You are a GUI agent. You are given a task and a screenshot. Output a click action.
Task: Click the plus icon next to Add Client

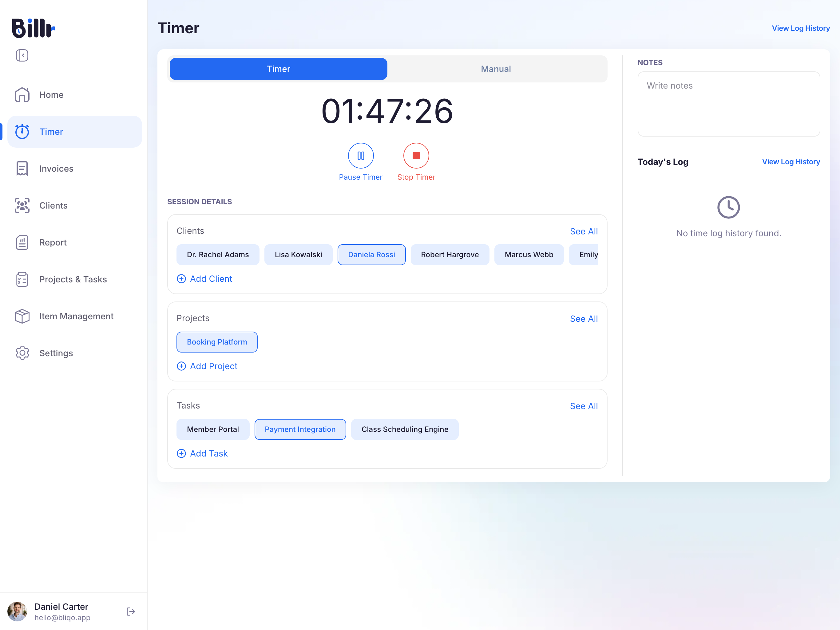click(181, 278)
